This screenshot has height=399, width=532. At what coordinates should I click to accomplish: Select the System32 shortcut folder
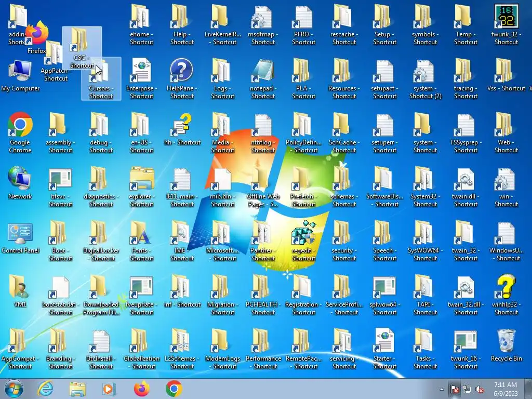tap(425, 187)
